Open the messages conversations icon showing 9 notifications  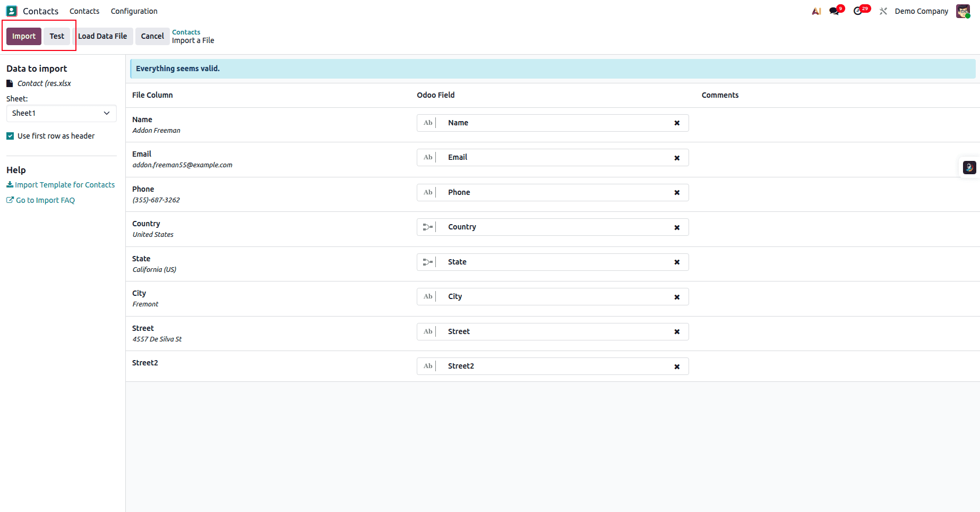point(833,11)
